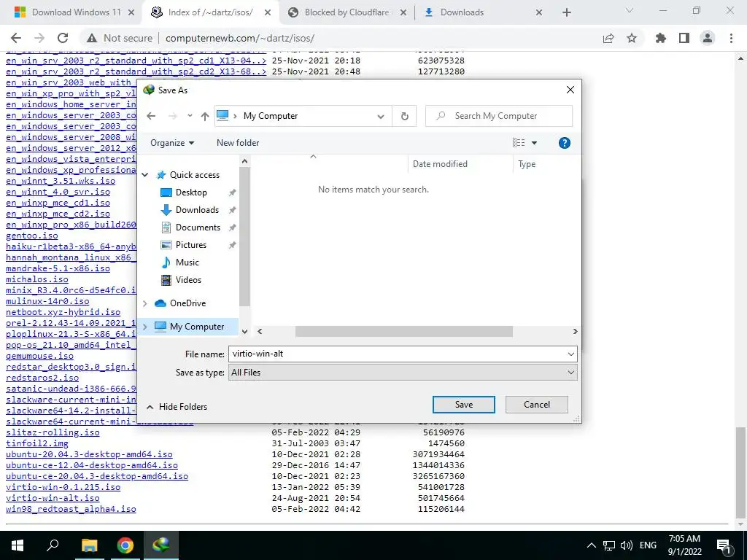Open Chrome profile avatar
Screen dimensions: 747x560
(708, 38)
